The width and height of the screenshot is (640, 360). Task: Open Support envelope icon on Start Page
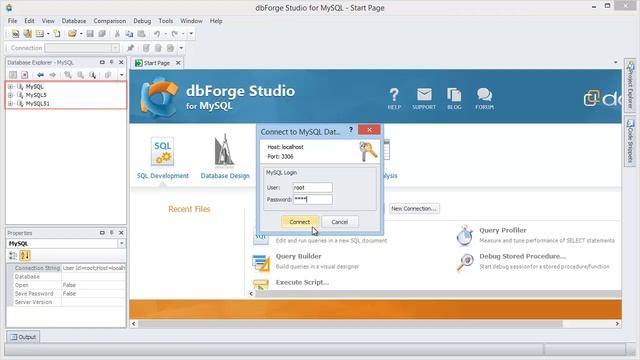click(424, 98)
